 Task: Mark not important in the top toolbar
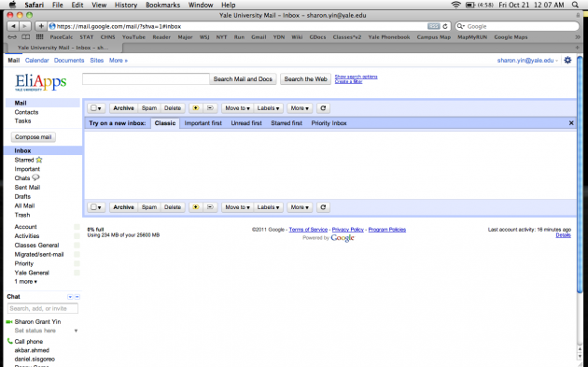tap(210, 108)
